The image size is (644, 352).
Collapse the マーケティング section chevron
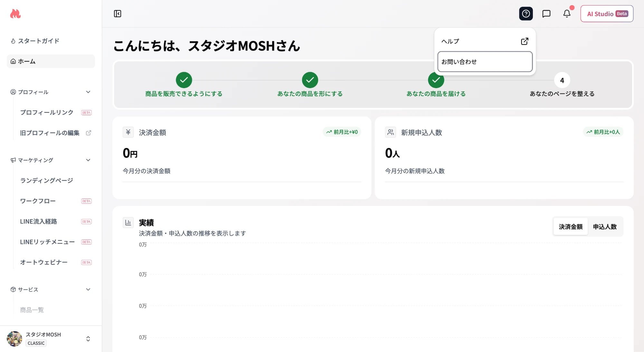(88, 160)
